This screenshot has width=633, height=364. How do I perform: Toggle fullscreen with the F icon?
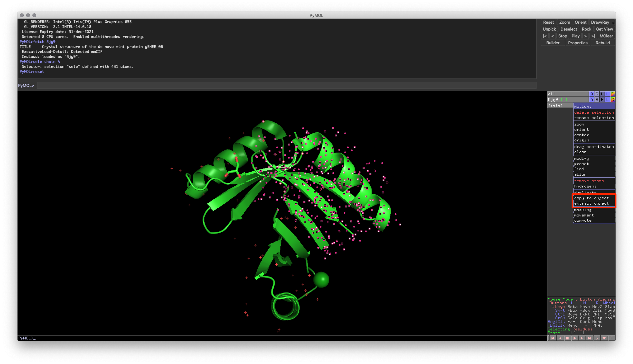click(611, 338)
